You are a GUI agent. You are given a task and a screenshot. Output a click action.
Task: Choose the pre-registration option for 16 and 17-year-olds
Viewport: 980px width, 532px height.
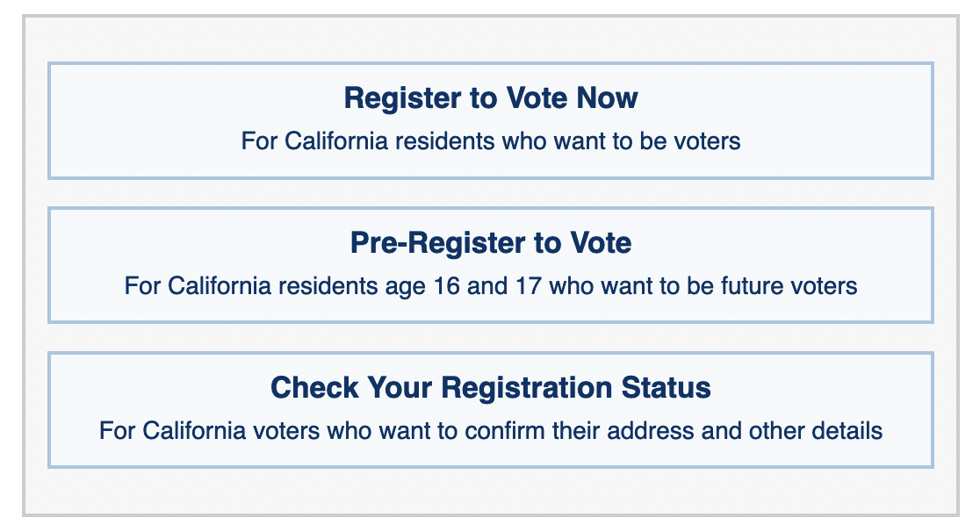(490, 265)
